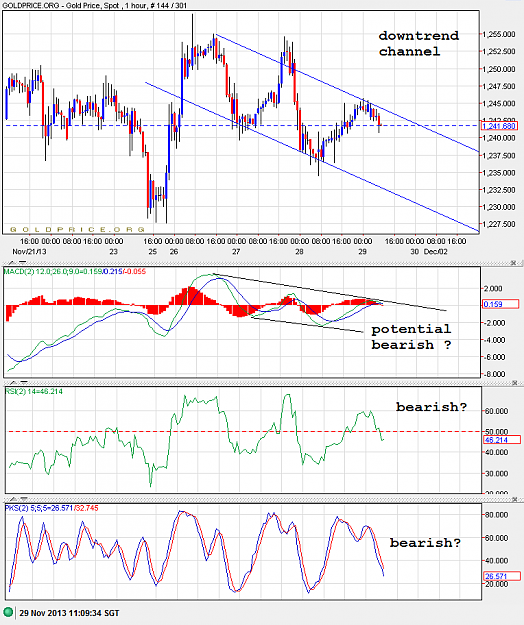524x625 pixels.
Task: Move the RSI panel down with its arrow
Action: 23,383
